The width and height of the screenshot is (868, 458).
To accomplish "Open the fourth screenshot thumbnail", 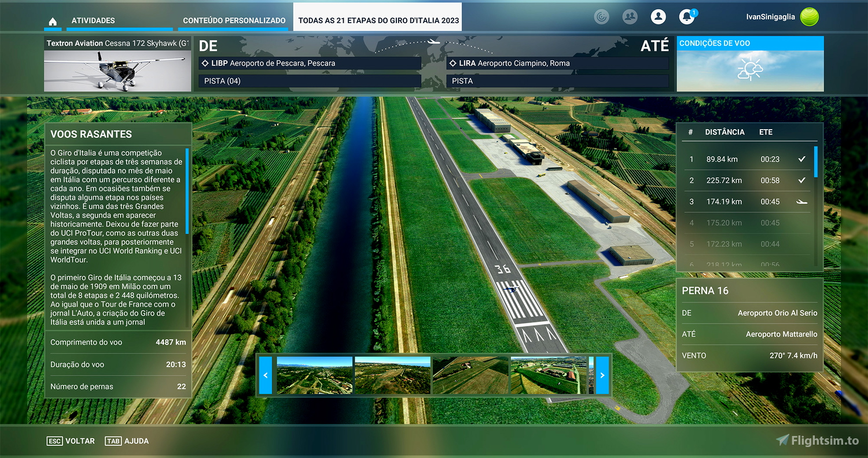I will [549, 375].
